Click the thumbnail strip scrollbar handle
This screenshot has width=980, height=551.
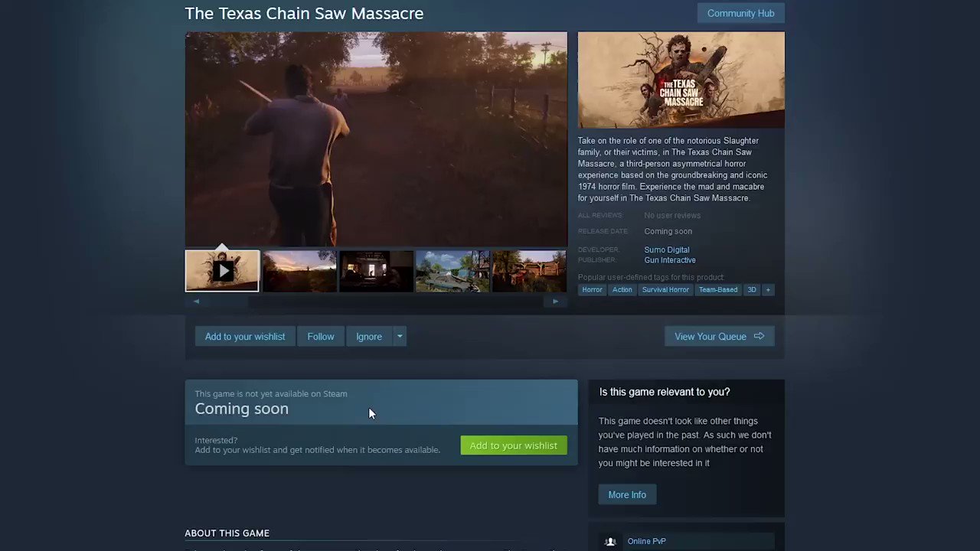[x=229, y=302]
